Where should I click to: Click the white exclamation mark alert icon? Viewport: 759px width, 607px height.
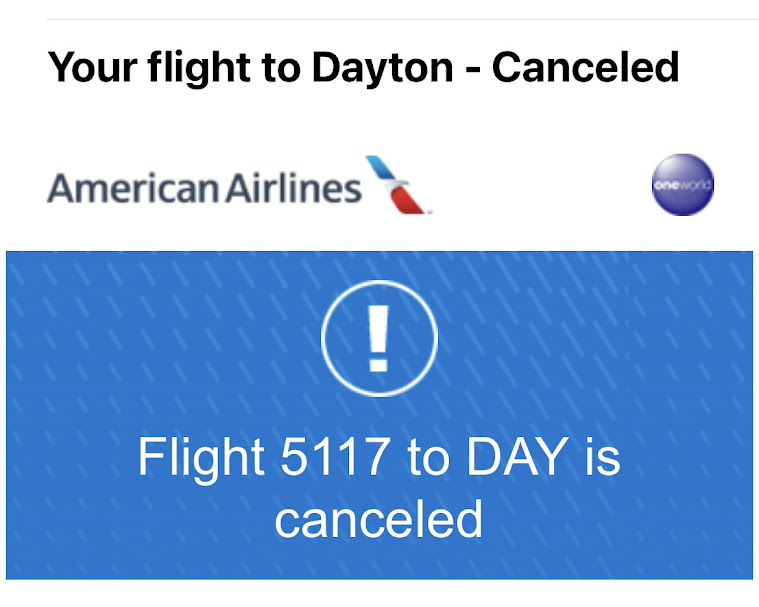click(379, 338)
